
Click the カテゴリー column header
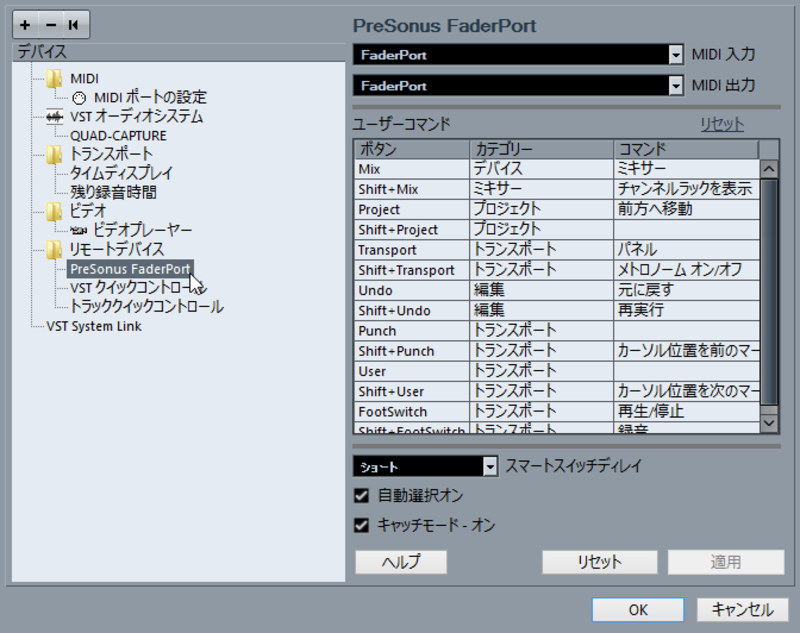click(x=541, y=149)
